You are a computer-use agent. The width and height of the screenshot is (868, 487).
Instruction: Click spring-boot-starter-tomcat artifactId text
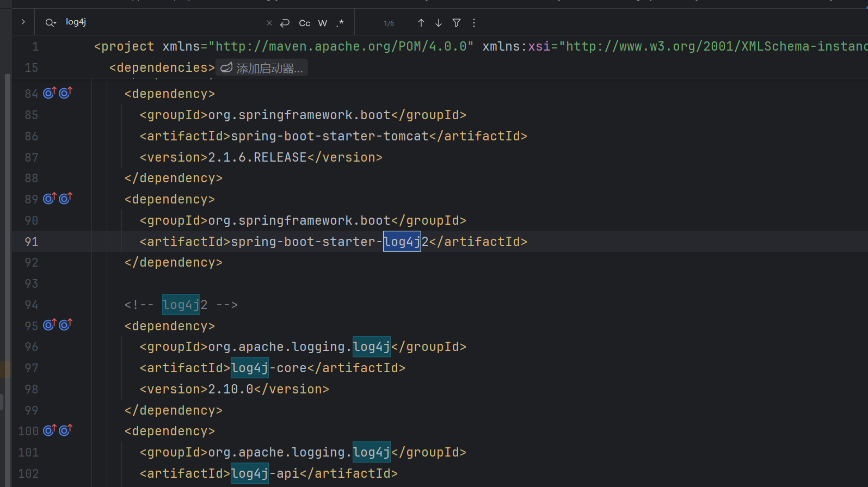click(x=330, y=136)
